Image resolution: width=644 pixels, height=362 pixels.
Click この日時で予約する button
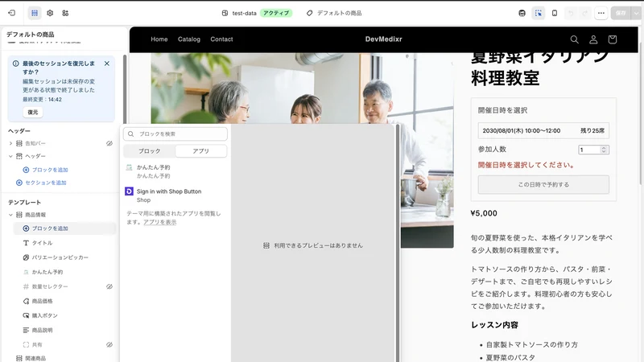(543, 185)
